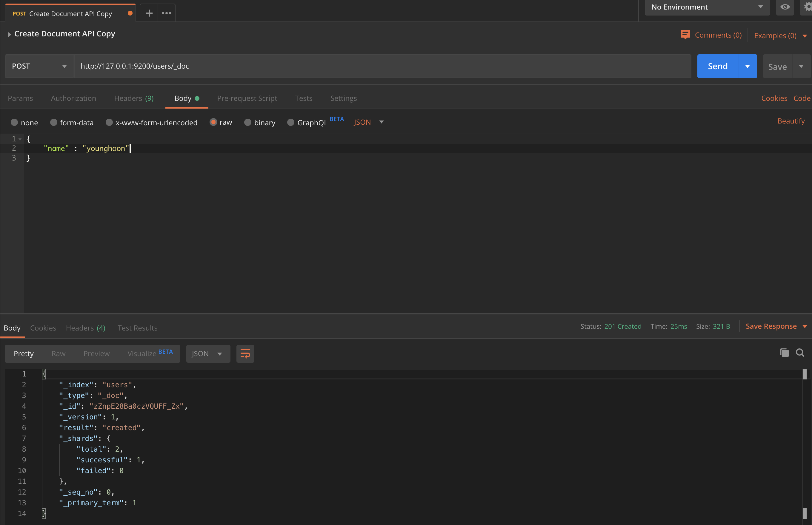
Task: Click the environment quick look eye icon
Action: (785, 7)
